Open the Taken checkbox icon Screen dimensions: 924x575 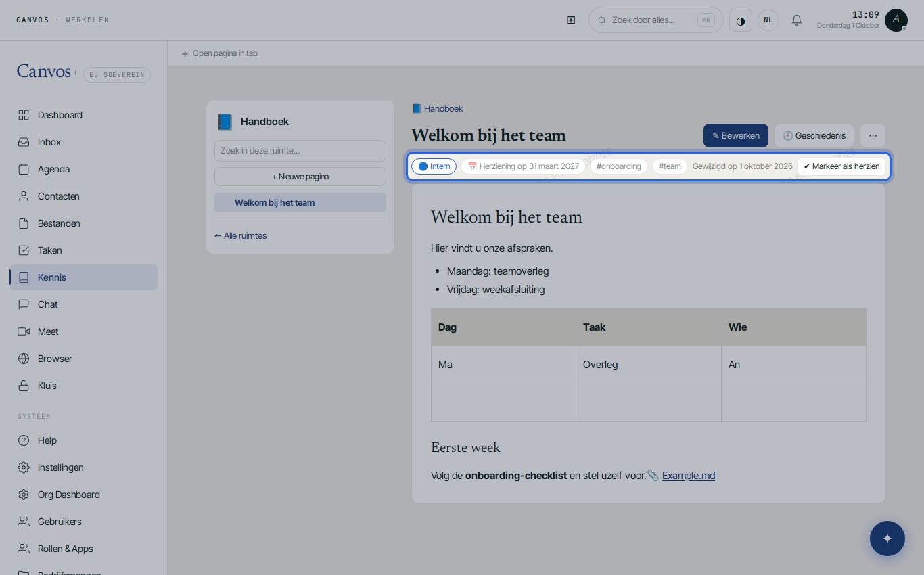24,250
